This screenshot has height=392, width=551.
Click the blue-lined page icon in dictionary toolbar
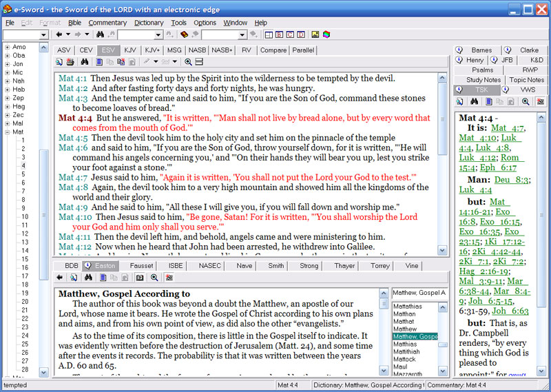103,278
